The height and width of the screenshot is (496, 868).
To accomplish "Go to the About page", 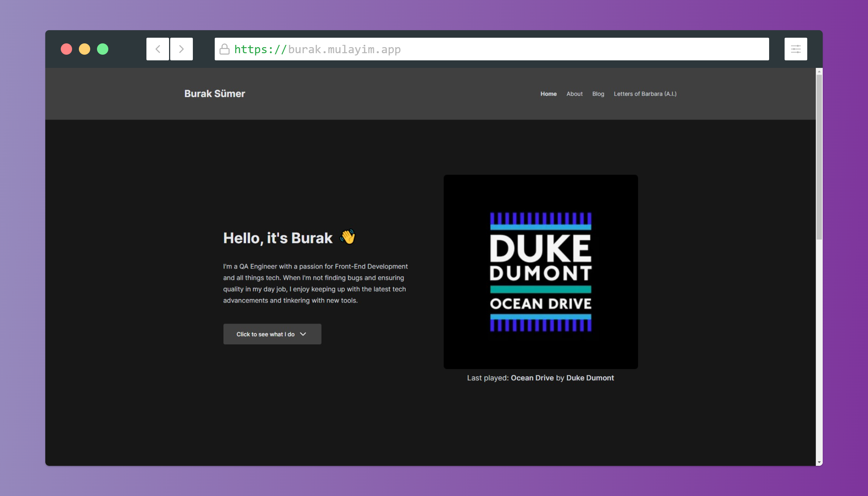I will (x=574, y=94).
